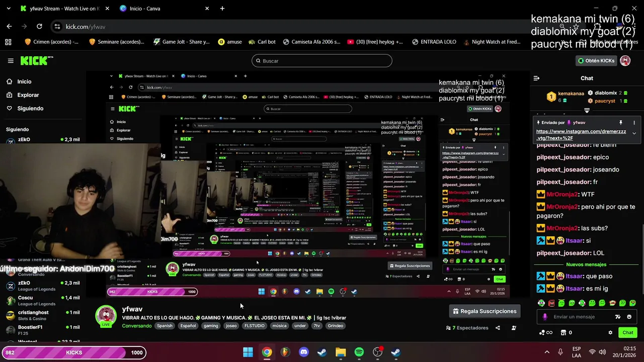Go back in browser
644x362 pixels.
pyautogui.click(x=9, y=27)
